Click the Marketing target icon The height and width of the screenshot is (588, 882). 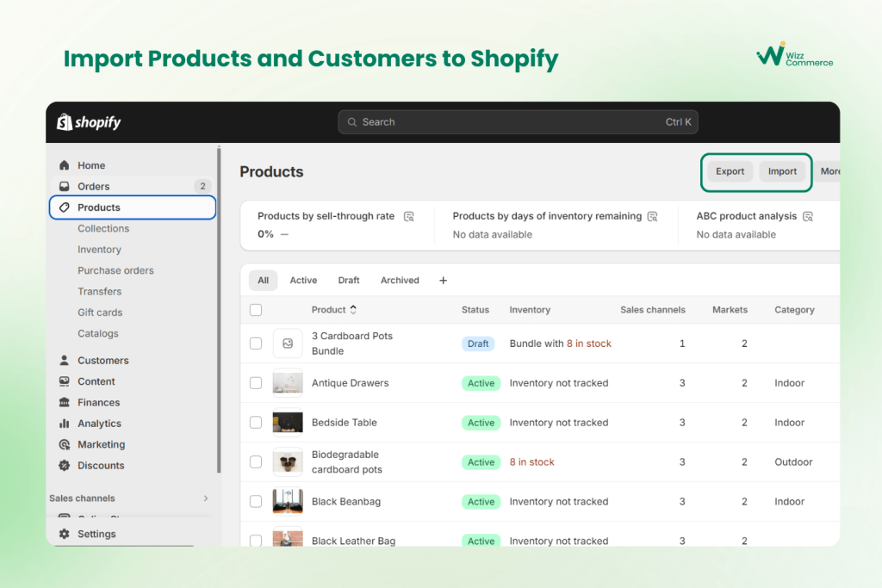click(x=64, y=444)
